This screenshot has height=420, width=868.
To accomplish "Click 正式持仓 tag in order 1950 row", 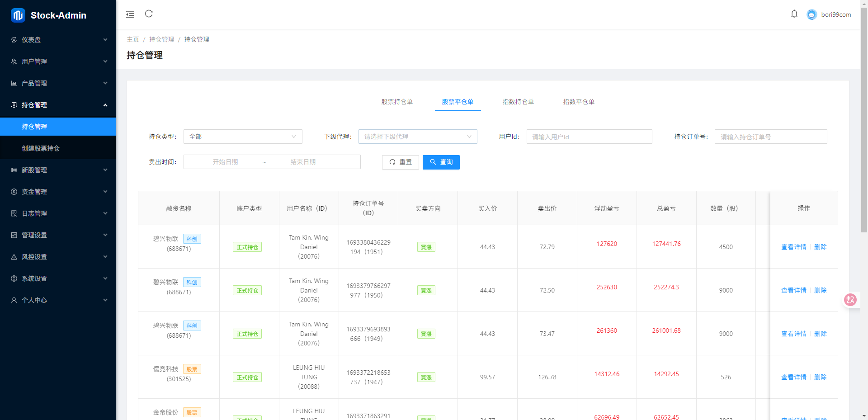I will click(x=247, y=291).
